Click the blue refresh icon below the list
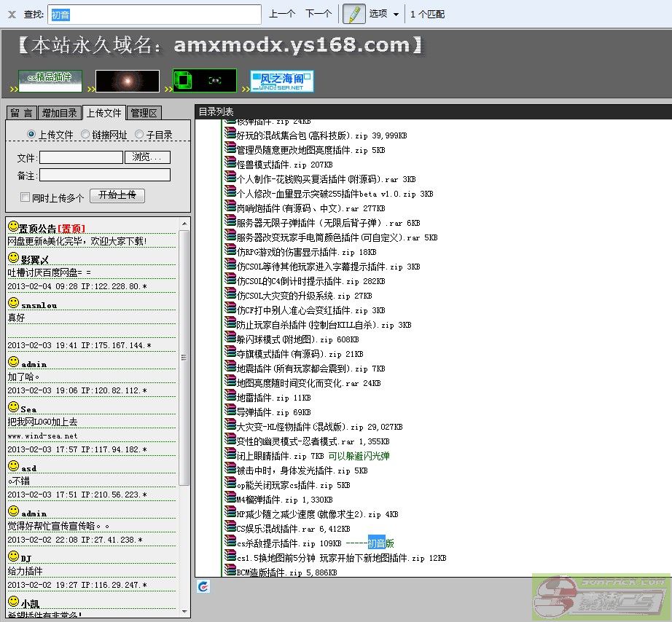 [x=204, y=586]
